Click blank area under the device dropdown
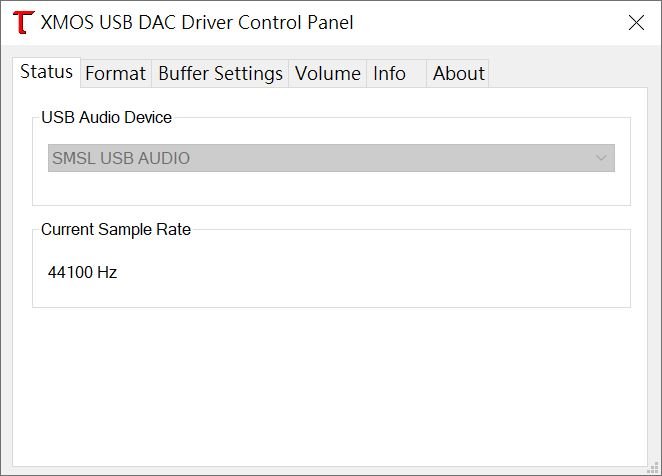 point(330,188)
